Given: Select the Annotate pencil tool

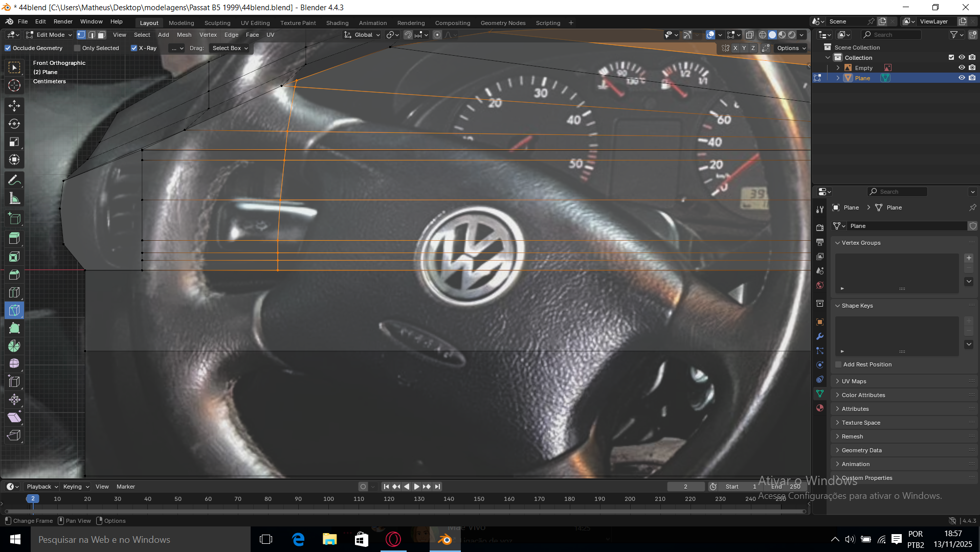Looking at the screenshot, I should (x=14, y=180).
